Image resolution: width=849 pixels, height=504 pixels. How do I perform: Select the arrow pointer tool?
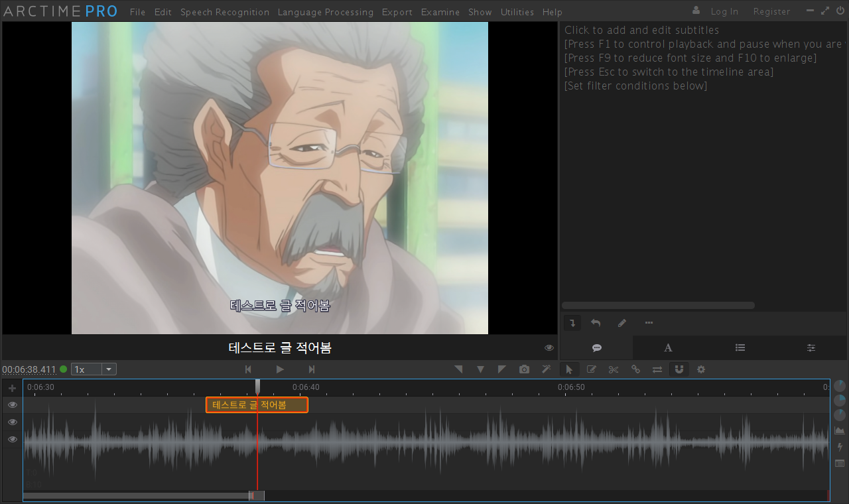coord(569,369)
